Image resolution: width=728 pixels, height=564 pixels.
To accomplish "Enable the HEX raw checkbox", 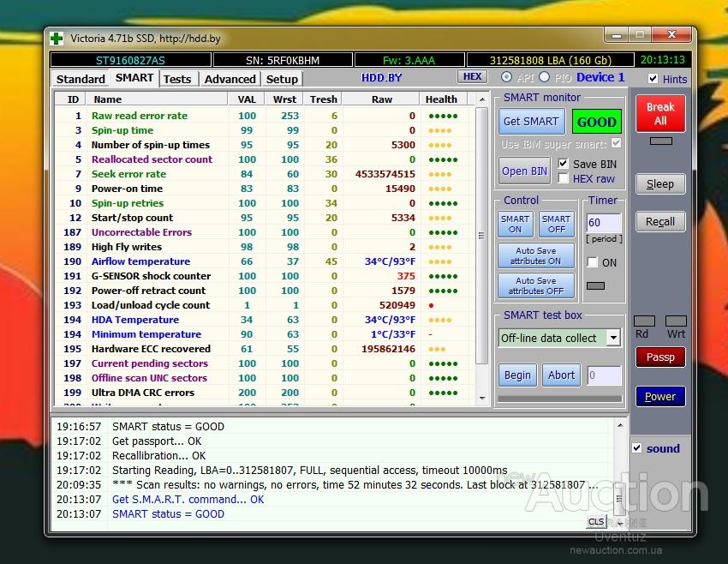I will 564,178.
